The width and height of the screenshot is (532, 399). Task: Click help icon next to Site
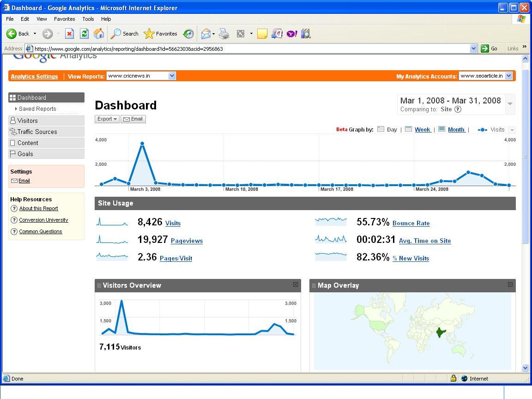coord(458,109)
